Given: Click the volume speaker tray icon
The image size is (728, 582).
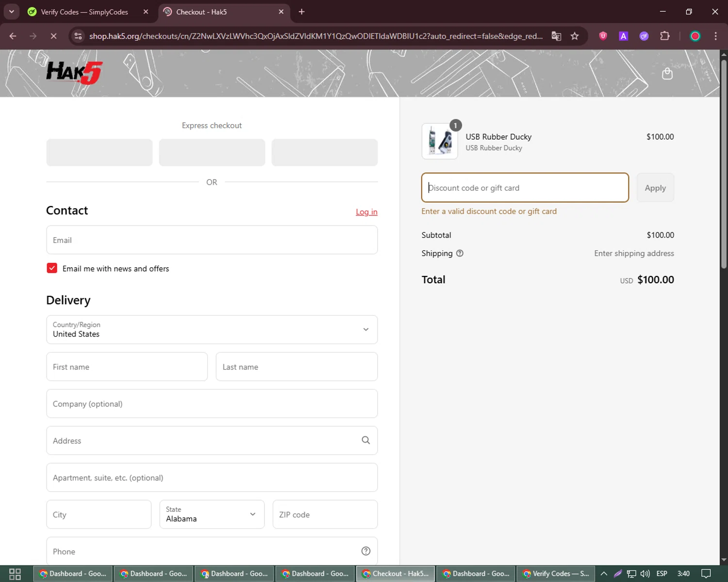Looking at the screenshot, I should click(645, 574).
